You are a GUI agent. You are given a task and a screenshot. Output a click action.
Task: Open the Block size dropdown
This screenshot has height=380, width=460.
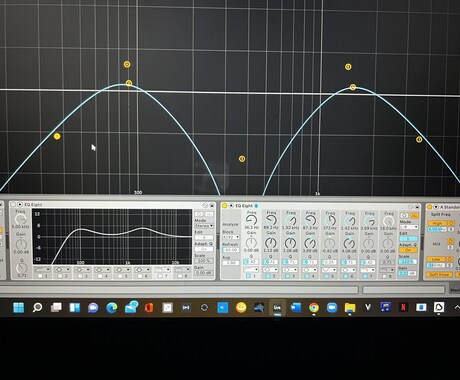pyautogui.click(x=231, y=237)
